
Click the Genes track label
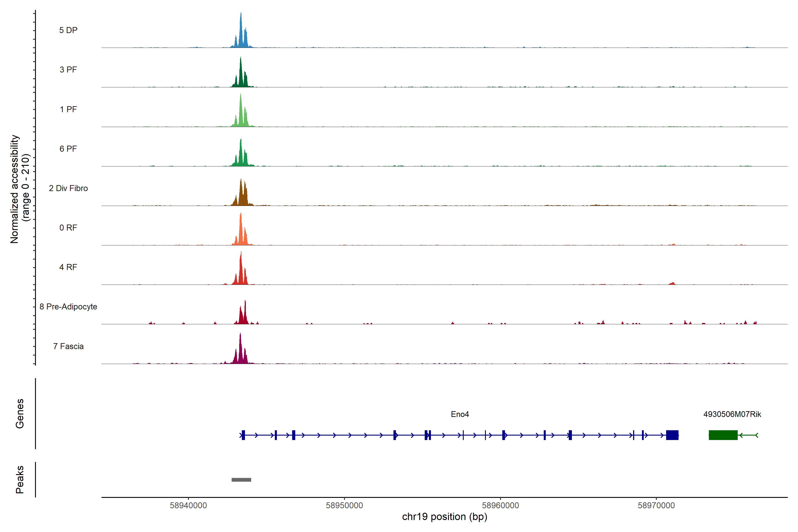click(x=20, y=414)
